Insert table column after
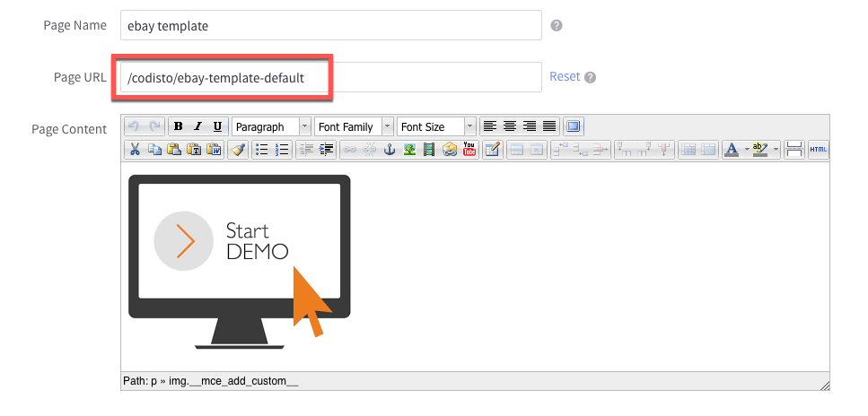The height and width of the screenshot is (416, 868). click(644, 150)
